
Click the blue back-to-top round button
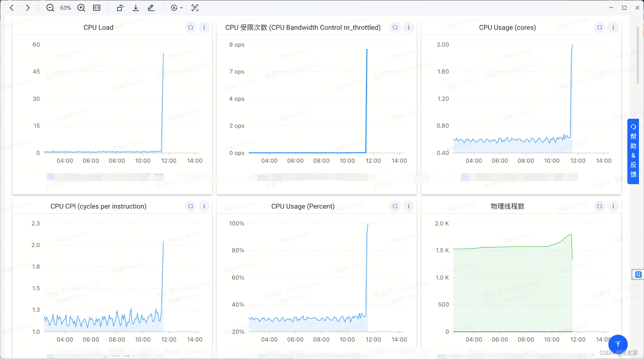tap(618, 344)
